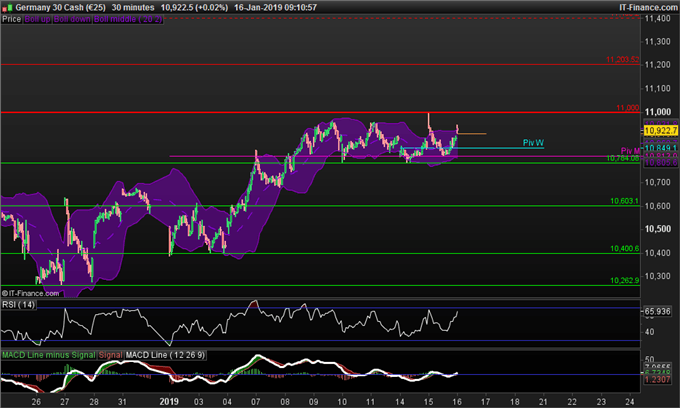The image size is (680, 408).
Task: Click the 10,922.5 (+0.02%) price readout
Action: 194,7
